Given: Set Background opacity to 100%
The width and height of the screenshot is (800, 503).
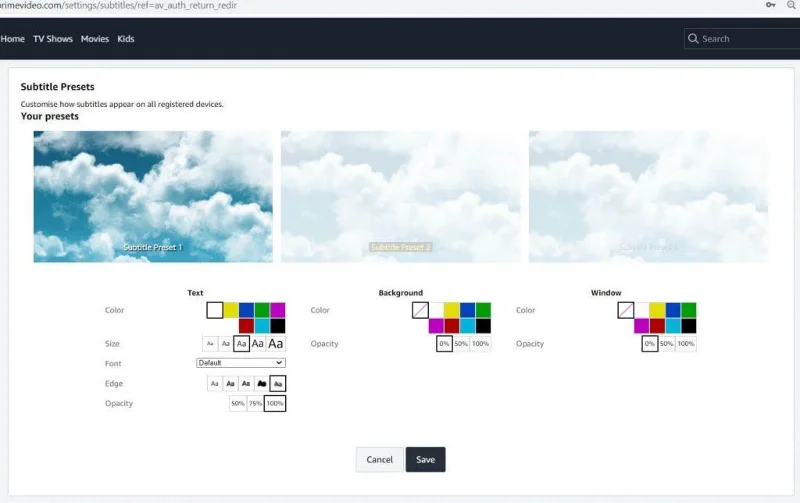Looking at the screenshot, I should point(481,344).
